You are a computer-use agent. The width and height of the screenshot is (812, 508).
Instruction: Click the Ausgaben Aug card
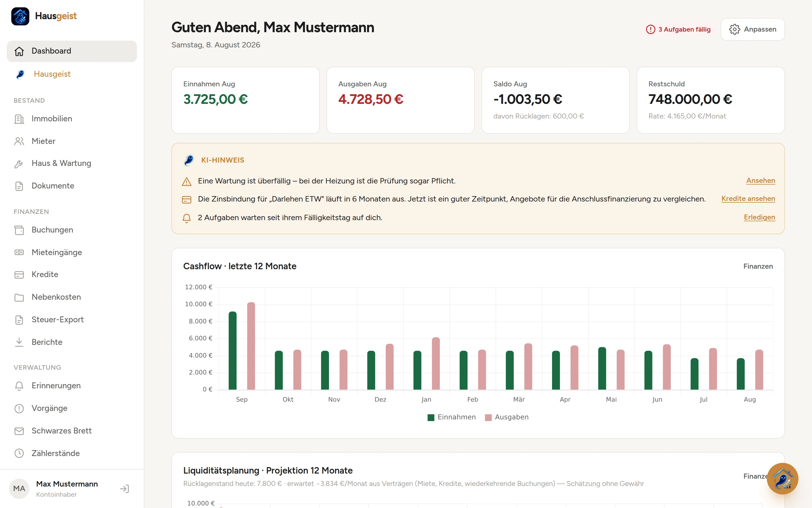(x=400, y=100)
